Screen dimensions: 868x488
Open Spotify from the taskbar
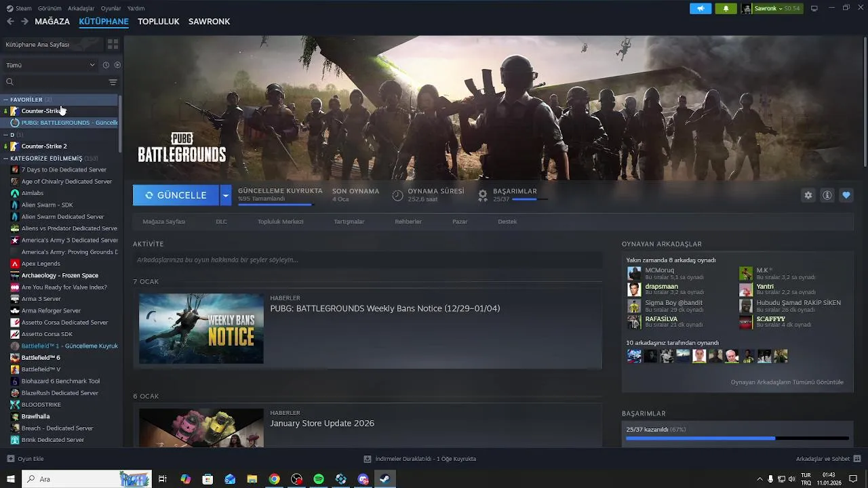(319, 479)
